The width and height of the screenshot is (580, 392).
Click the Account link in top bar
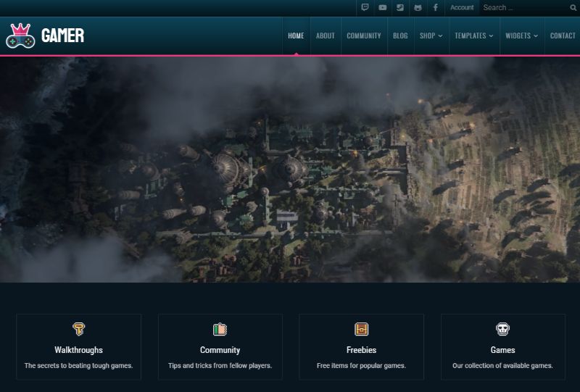[462, 7]
